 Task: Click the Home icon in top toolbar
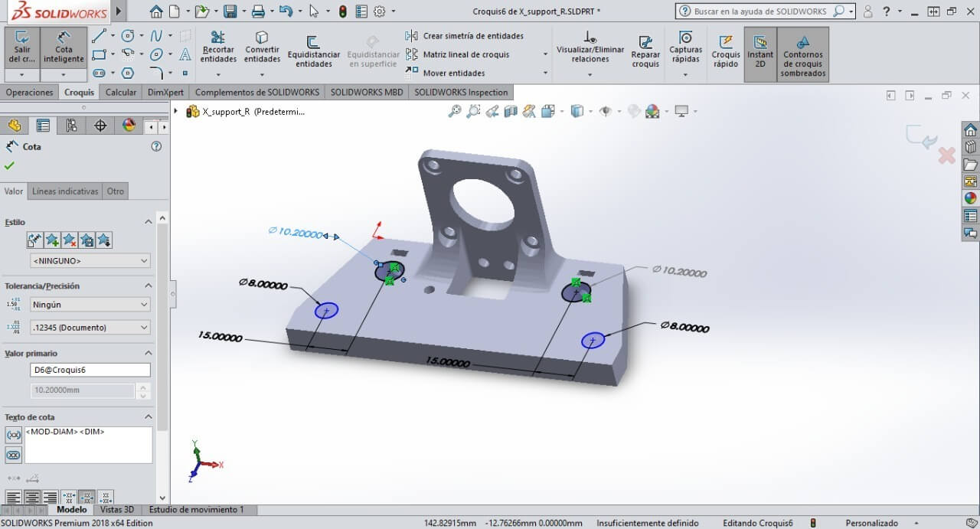click(x=156, y=11)
